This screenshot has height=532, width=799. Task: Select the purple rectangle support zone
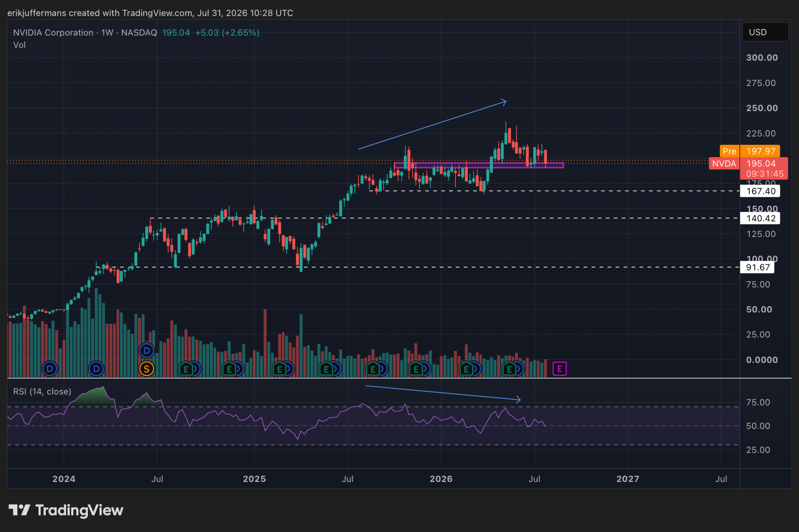(x=479, y=165)
